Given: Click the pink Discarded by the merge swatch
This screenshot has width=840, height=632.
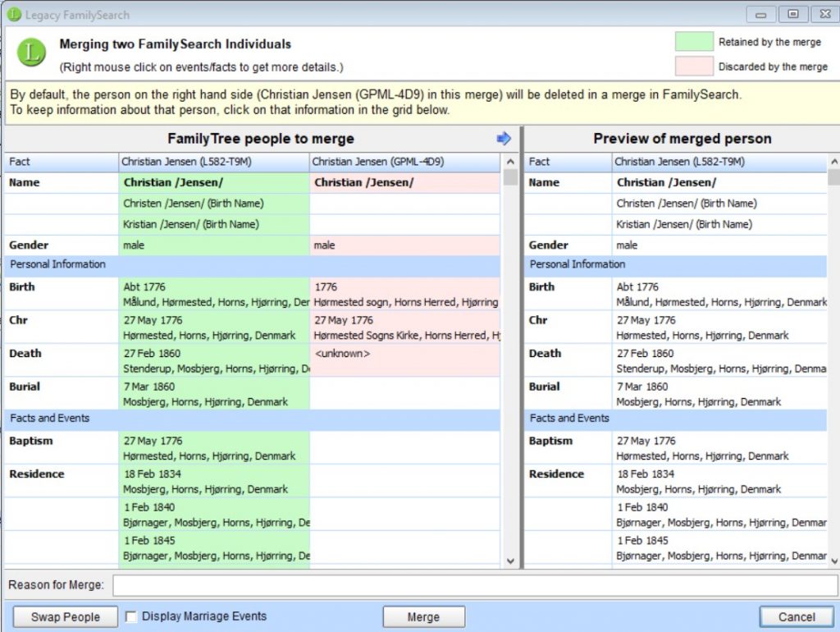Looking at the screenshot, I should click(694, 66).
